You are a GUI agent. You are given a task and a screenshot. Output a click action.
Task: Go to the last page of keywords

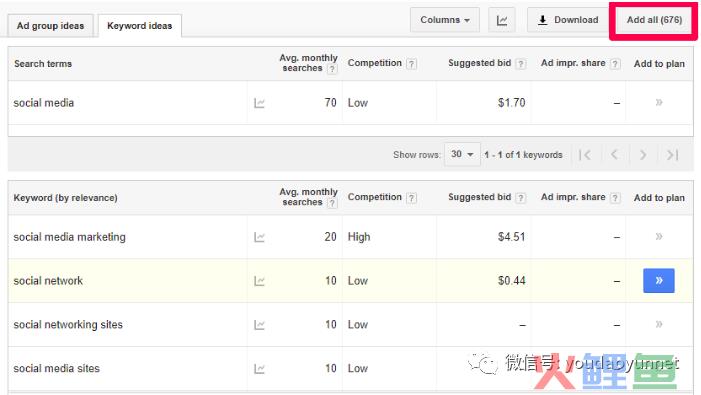(672, 155)
